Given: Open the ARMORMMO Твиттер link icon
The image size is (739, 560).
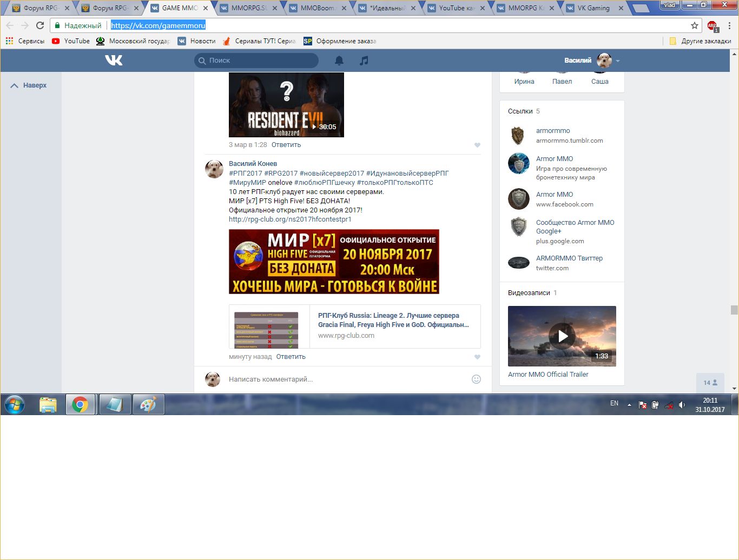Looking at the screenshot, I should click(x=518, y=263).
